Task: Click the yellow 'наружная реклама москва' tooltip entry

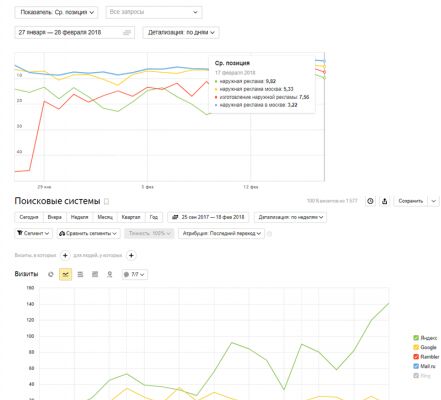Action: coord(254,89)
